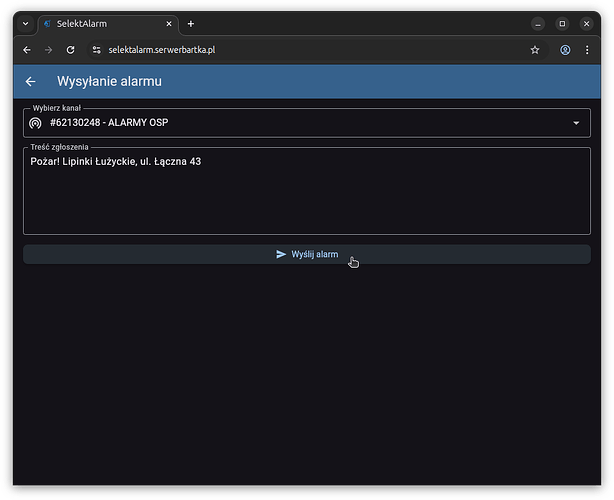
Task: Reload the page in the browser toolbar
Action: tap(69, 50)
